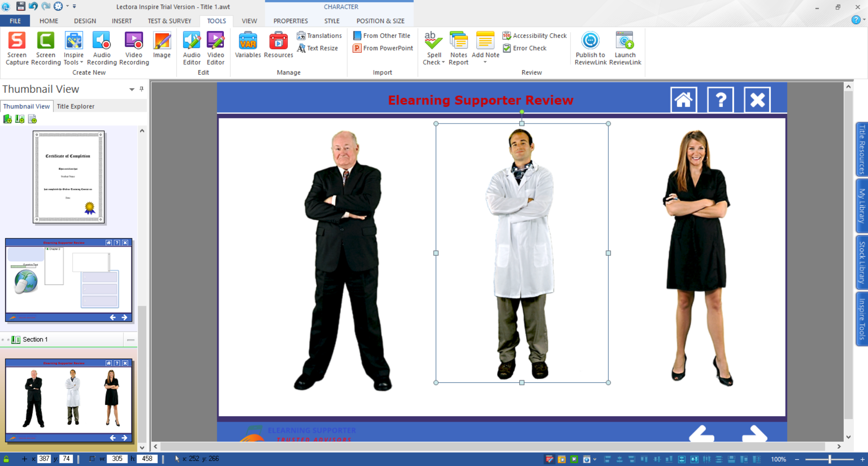Click the Translations button

point(319,36)
